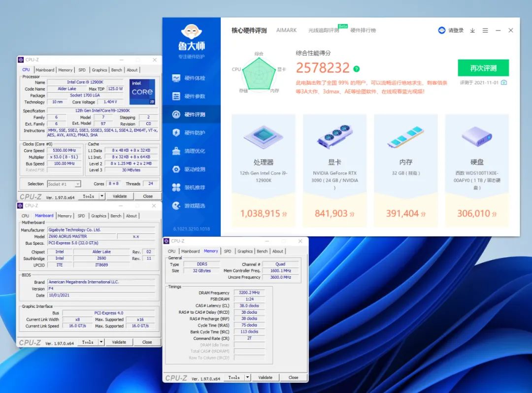Click the Z690 AORUS MASTER model field
This screenshot has height=393, width=532.
82,236
